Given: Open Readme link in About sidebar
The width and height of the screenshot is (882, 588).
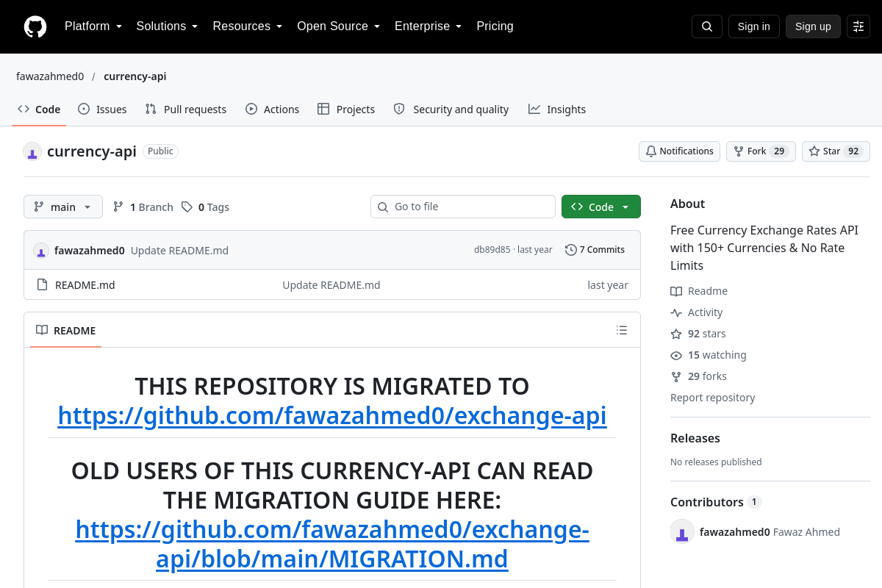Looking at the screenshot, I should [x=699, y=291].
